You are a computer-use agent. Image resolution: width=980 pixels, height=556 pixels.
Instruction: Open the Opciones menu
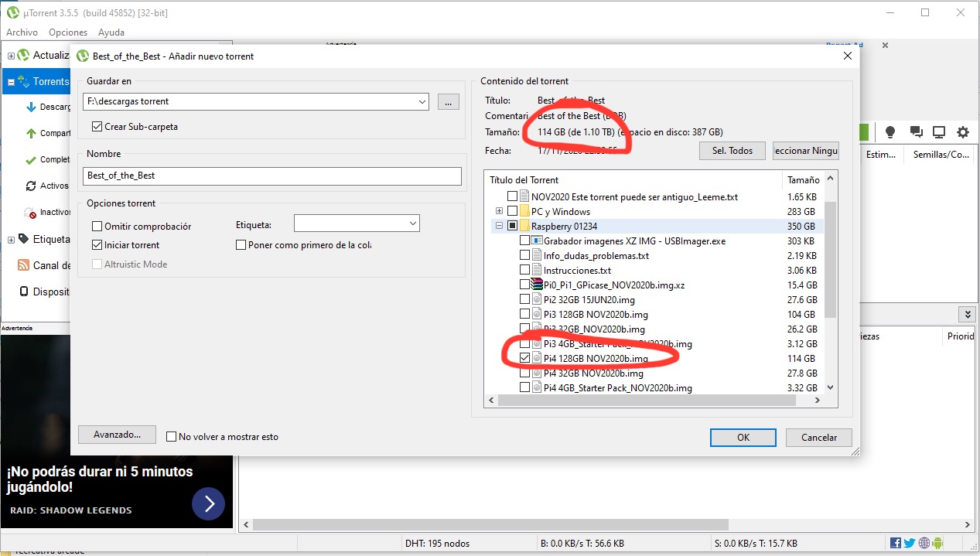coord(68,32)
